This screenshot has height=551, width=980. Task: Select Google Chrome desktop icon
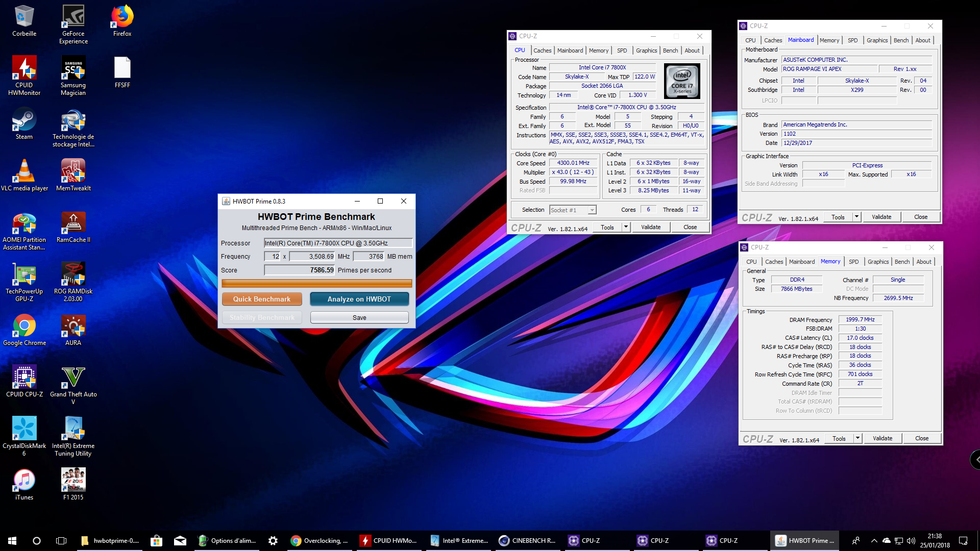(x=24, y=330)
